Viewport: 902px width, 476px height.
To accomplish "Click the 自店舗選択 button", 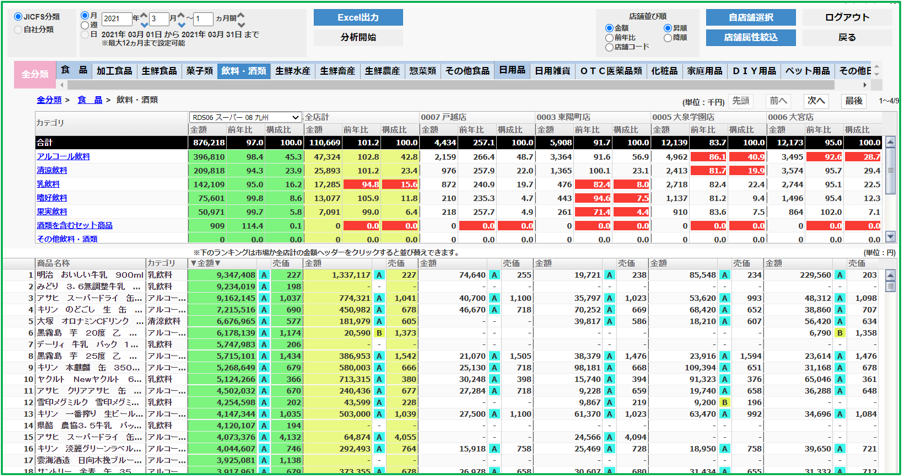I will (751, 17).
